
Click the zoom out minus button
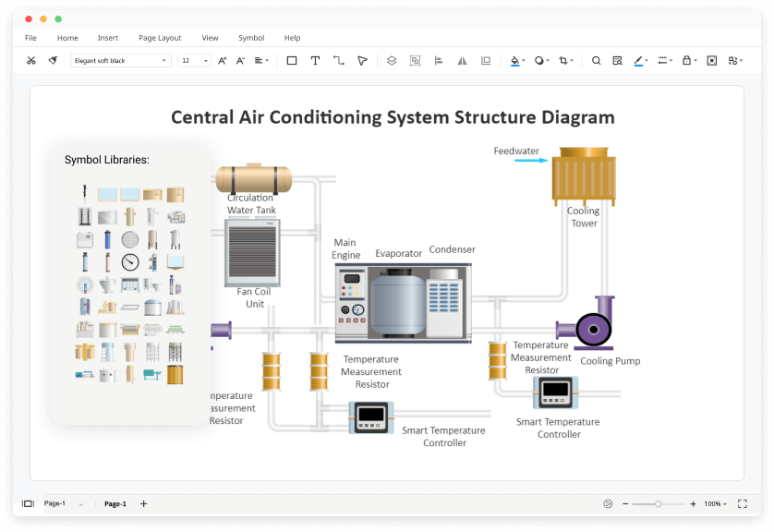[625, 504]
